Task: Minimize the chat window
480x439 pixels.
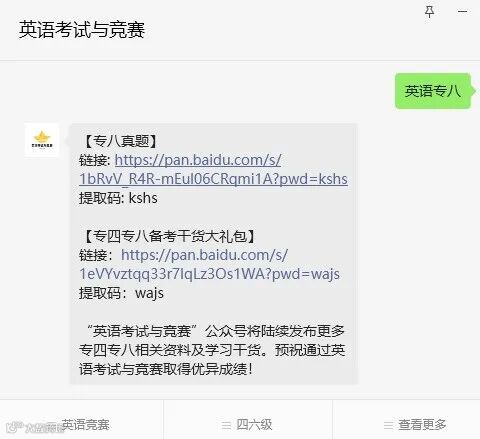Action: click(x=462, y=11)
